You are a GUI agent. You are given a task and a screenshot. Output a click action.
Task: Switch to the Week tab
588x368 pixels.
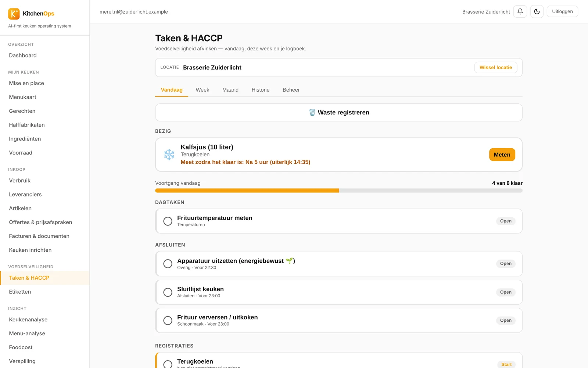(202, 90)
